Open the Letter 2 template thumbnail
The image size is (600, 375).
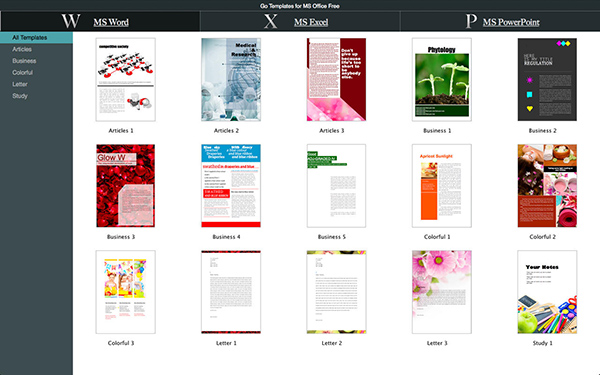point(336,292)
